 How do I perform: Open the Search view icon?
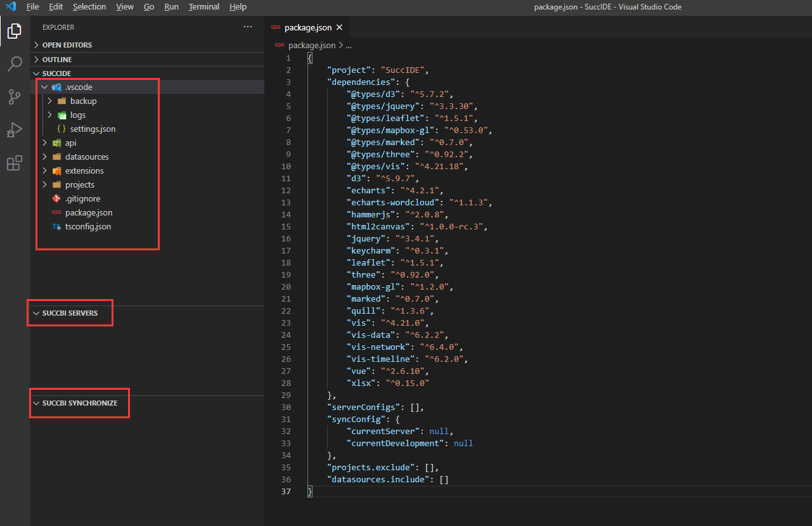(x=14, y=63)
